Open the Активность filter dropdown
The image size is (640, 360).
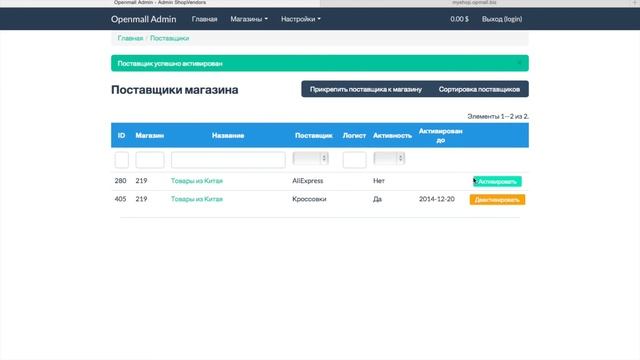389,158
